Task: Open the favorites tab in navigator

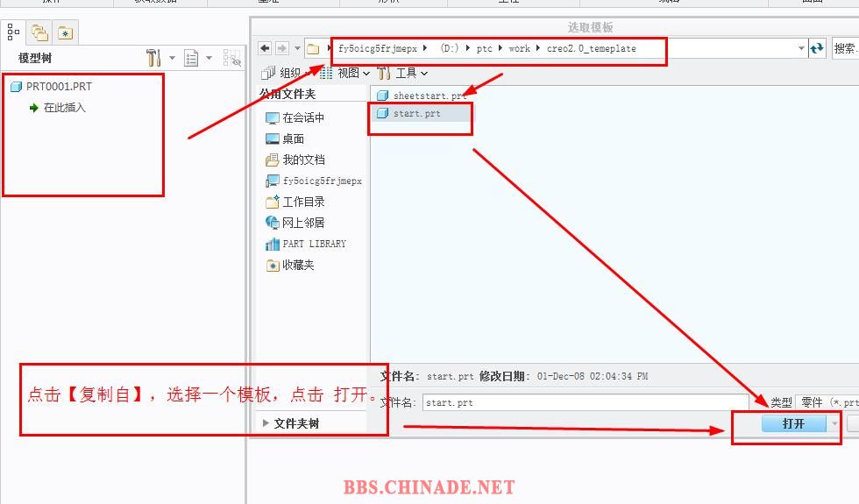Action: (65, 33)
